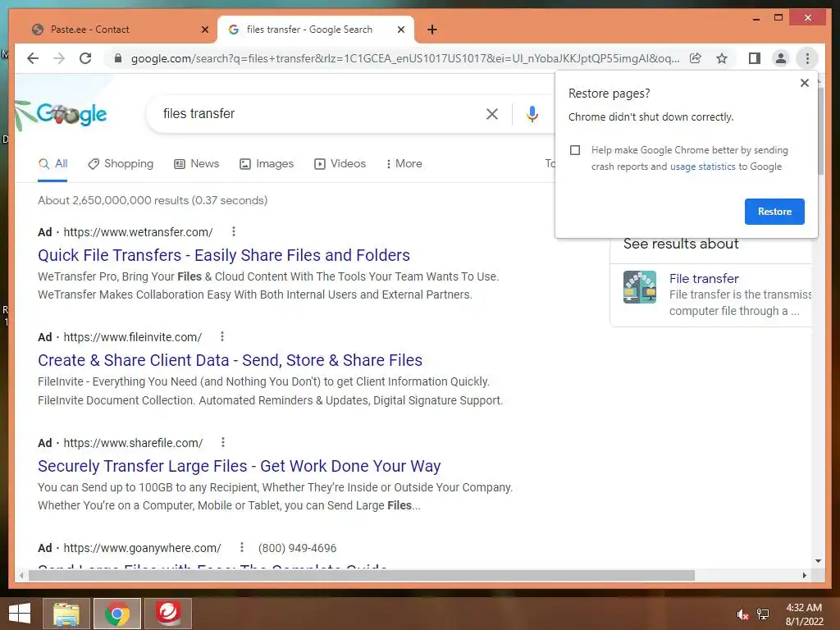Start voice search with the microphone icon
This screenshot has height=630, width=840.
point(532,113)
